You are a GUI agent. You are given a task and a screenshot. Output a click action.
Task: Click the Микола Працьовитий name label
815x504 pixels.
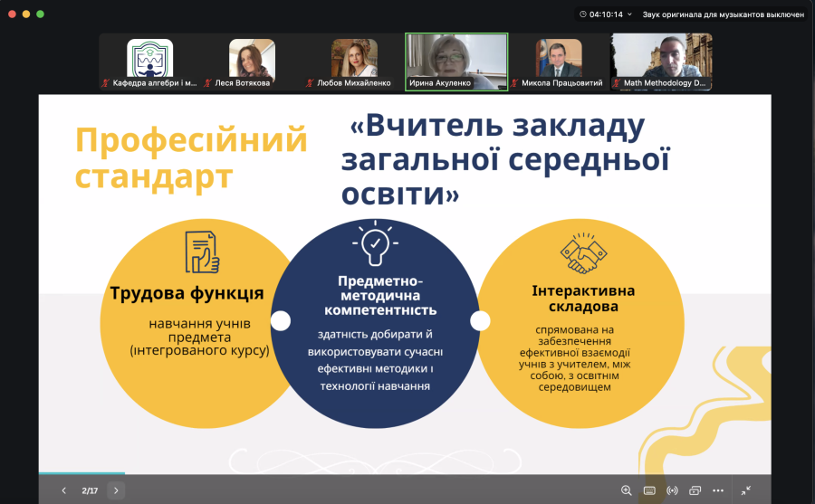(x=561, y=83)
